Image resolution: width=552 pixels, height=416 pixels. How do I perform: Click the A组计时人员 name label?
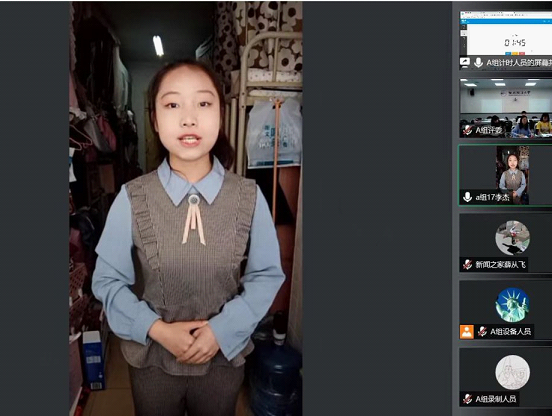[519, 63]
